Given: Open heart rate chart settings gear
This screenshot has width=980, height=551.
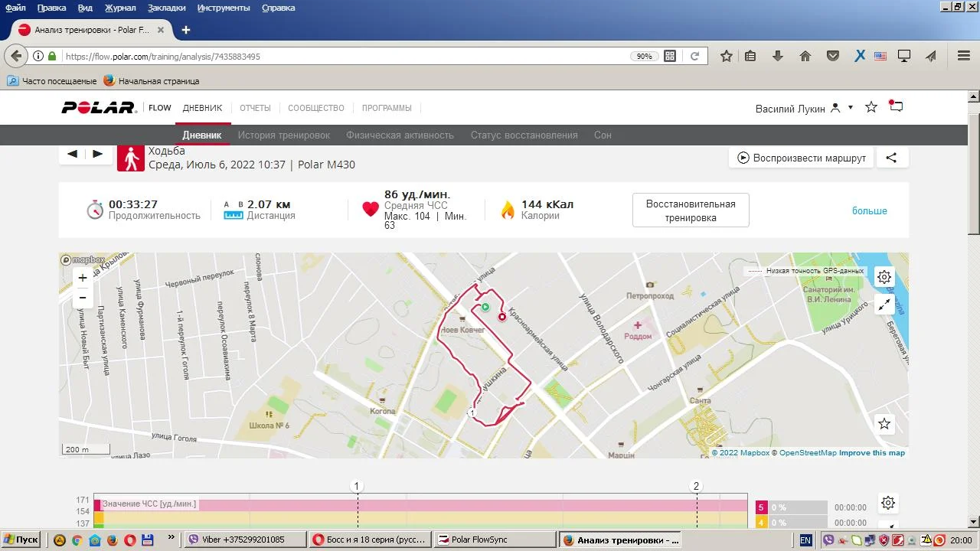Looking at the screenshot, I should point(888,503).
